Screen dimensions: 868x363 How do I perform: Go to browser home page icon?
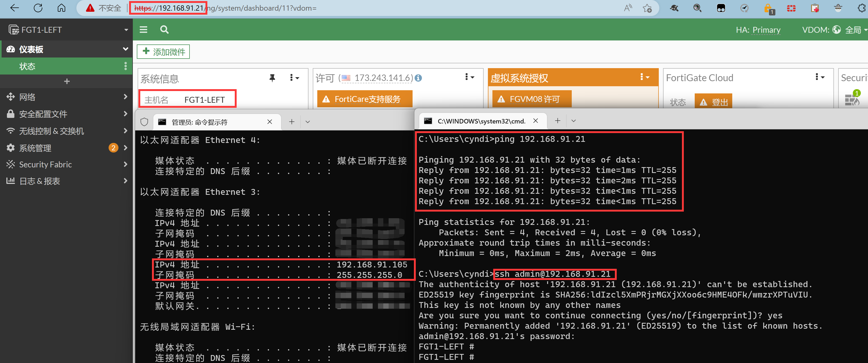click(61, 8)
